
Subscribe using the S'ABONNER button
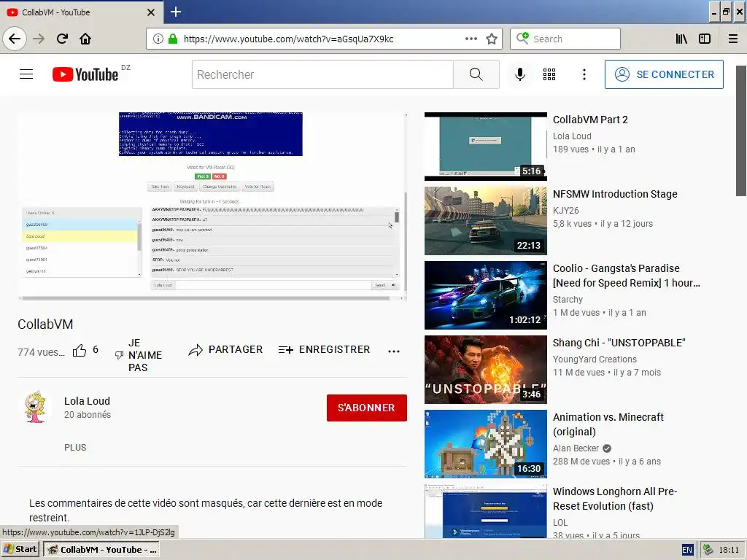pos(367,408)
